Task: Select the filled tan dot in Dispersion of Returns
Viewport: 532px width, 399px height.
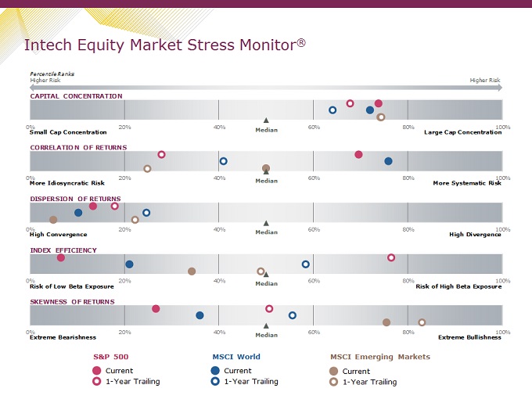Action: [x=53, y=220]
